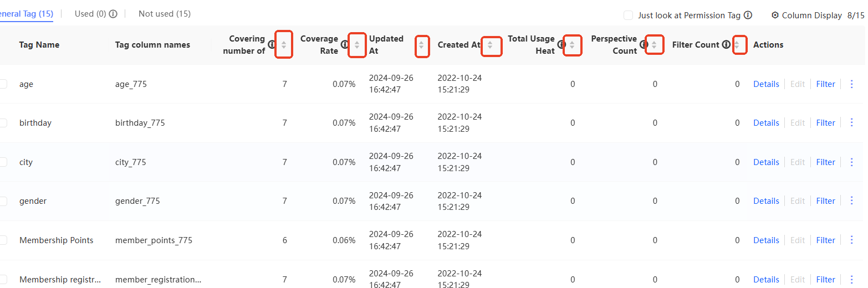This screenshot has height=288, width=868.
Task: Click info icon next to Coverage Rate
Action: tap(344, 45)
